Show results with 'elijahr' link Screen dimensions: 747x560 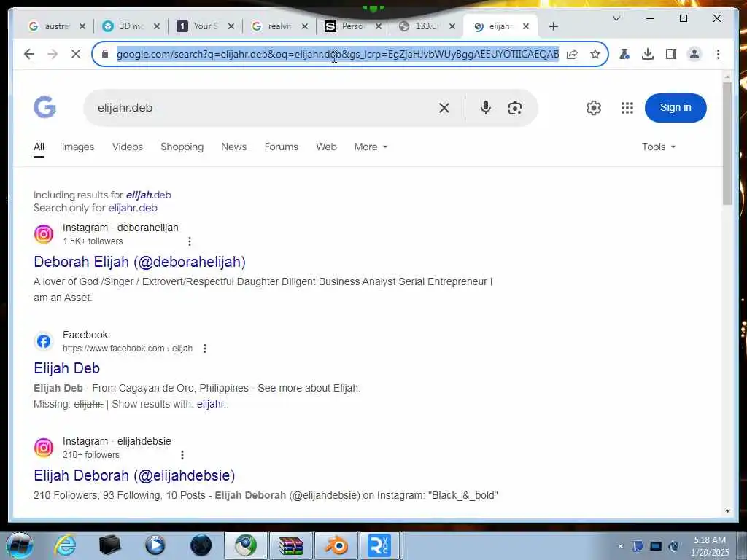coord(210,404)
